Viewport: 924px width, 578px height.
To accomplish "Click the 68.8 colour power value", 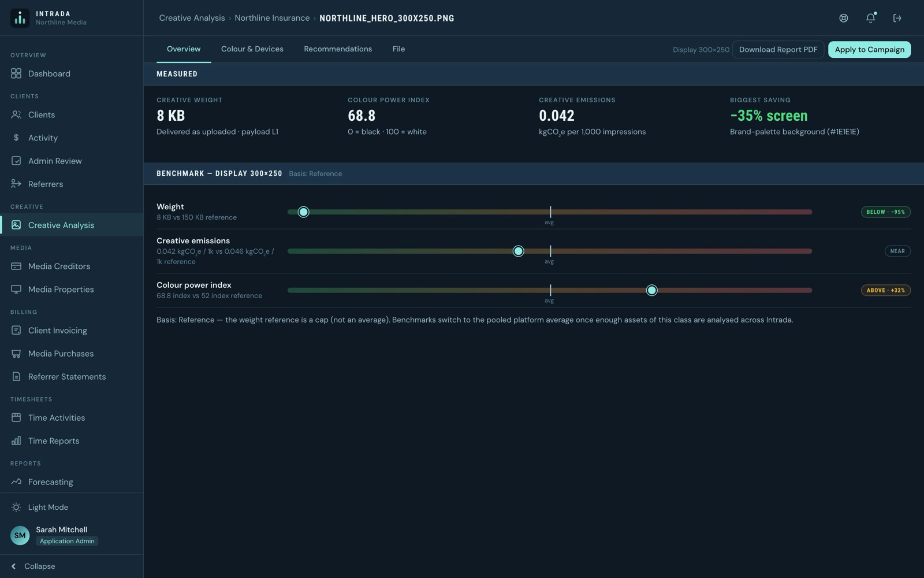I will 362,116.
